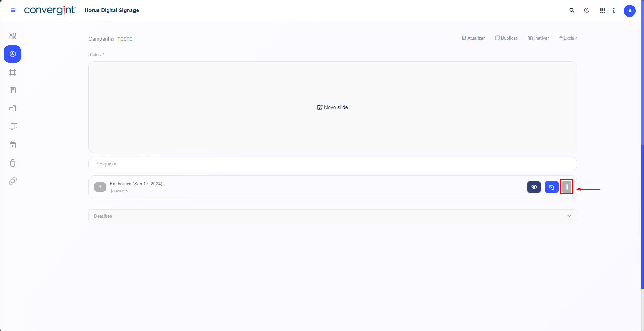Open the apps grid icon
Image resolution: width=644 pixels, height=331 pixels.
pos(602,11)
